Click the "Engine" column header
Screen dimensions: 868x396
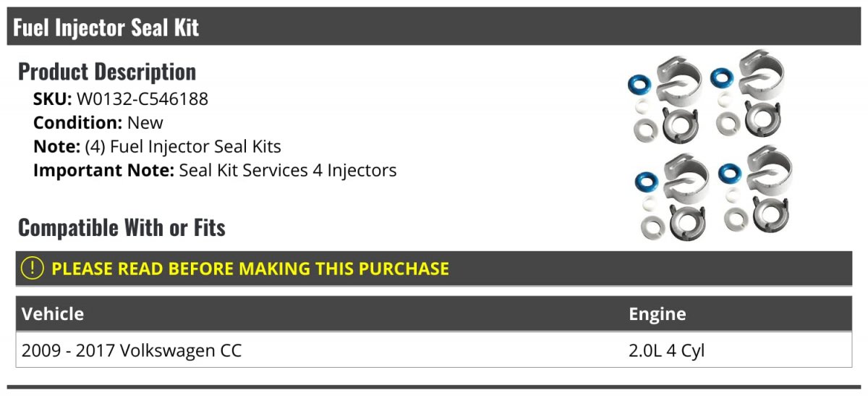tap(657, 314)
